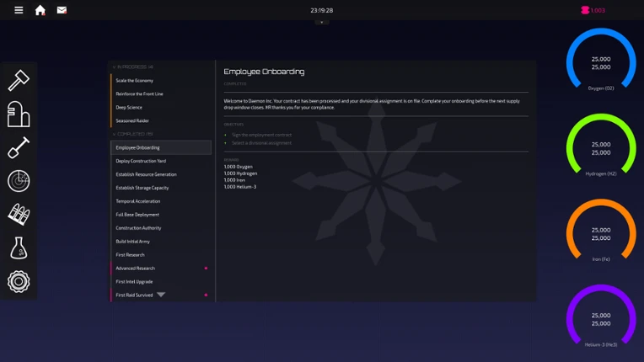Click the Oxygen (O2) resource gauge
The width and height of the screenshot is (644, 362).
coord(601,60)
